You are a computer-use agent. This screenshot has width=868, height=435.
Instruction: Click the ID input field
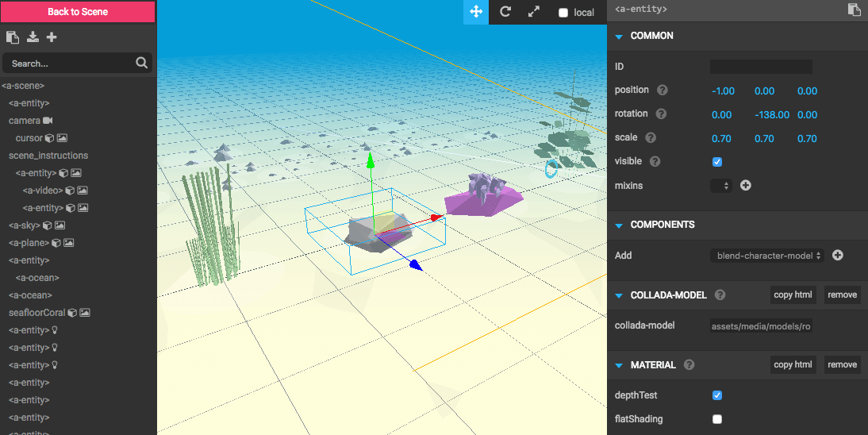tap(760, 67)
